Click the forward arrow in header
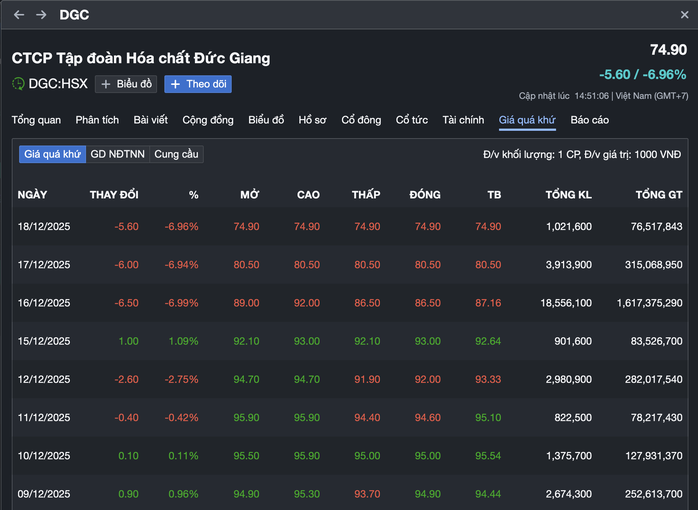698x510 pixels. (41, 15)
